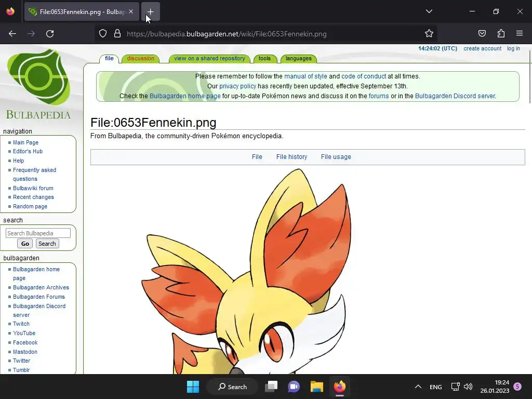
Task: Click the Firefox taskbar icon
Action: 340,387
